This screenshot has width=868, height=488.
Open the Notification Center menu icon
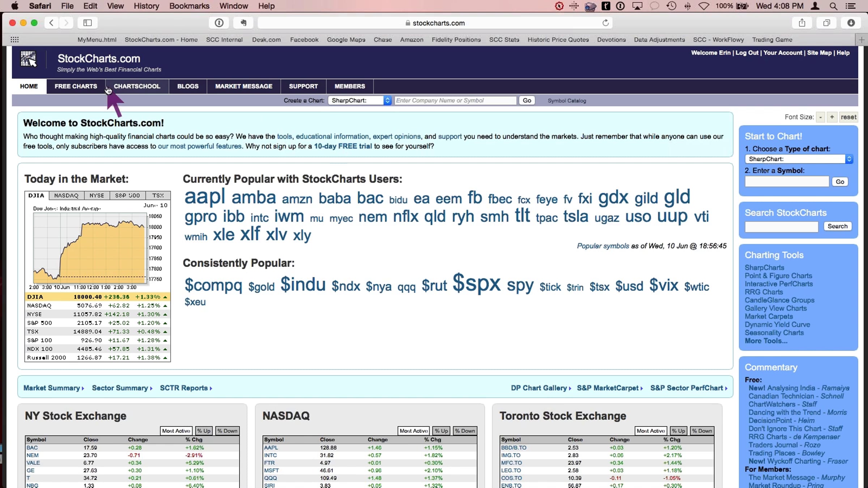tap(850, 6)
